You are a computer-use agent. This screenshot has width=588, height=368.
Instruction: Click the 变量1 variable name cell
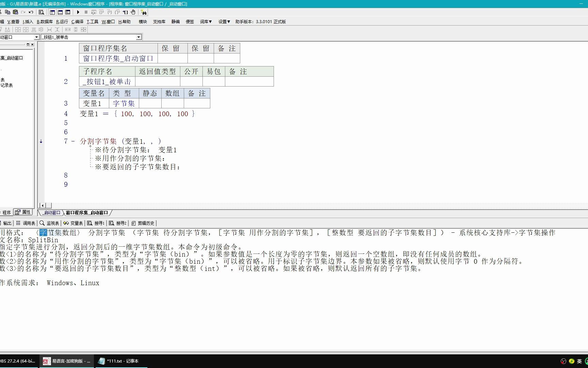(94, 103)
